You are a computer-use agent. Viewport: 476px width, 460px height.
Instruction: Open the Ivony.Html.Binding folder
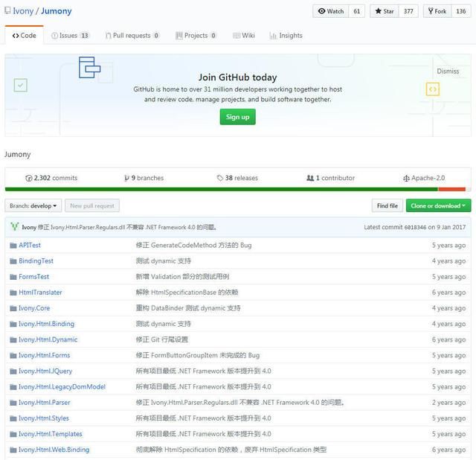(46, 324)
